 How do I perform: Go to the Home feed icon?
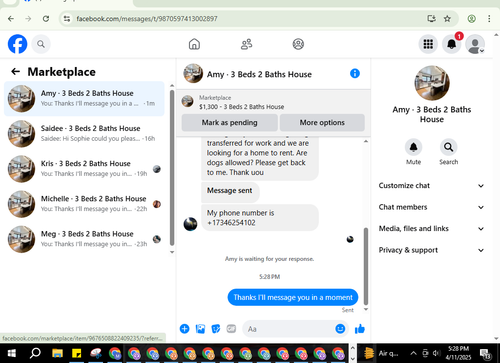[x=194, y=44]
